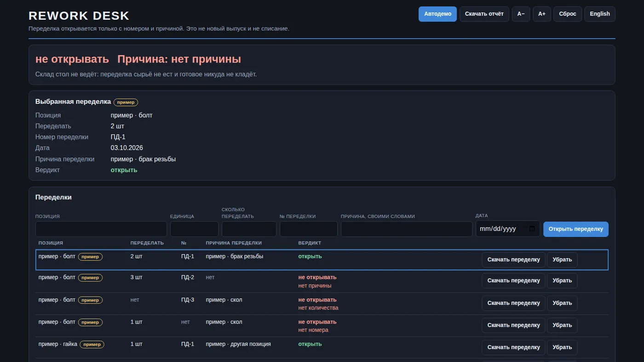Screen dimensions: 644x362
Task: Select the ПД-3 cell in the table
Action: click(x=188, y=300)
